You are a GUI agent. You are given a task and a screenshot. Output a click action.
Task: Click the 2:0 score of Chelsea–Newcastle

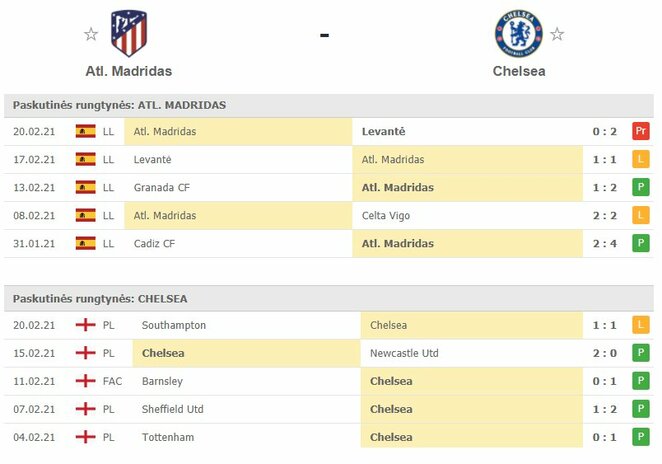pyautogui.click(x=605, y=353)
